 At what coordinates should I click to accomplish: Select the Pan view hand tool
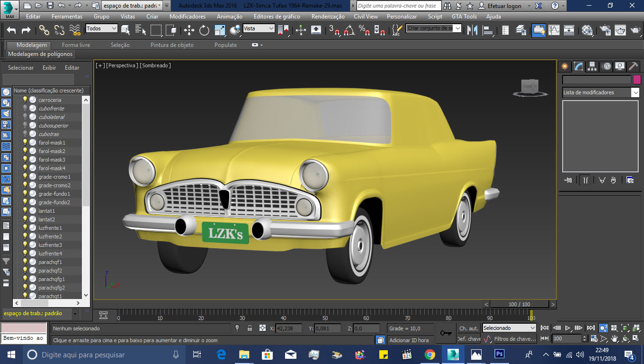[615, 337]
